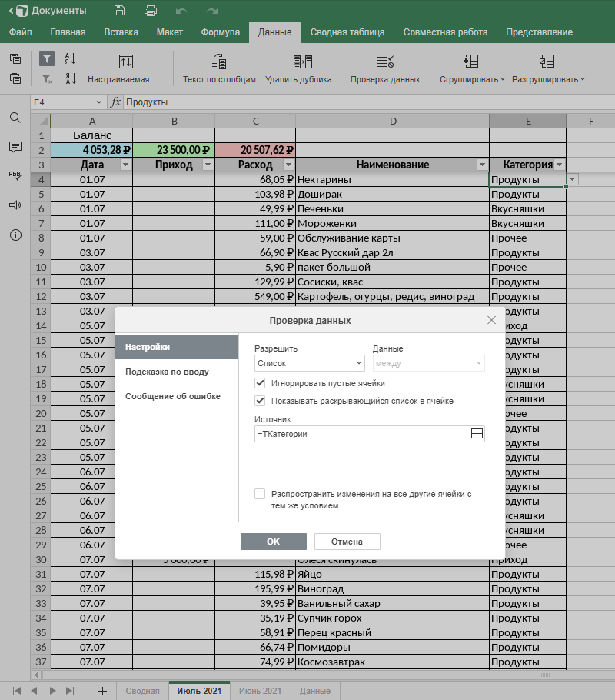Close the Проверка данных dialog
This screenshot has width=615, height=700.
[491, 320]
